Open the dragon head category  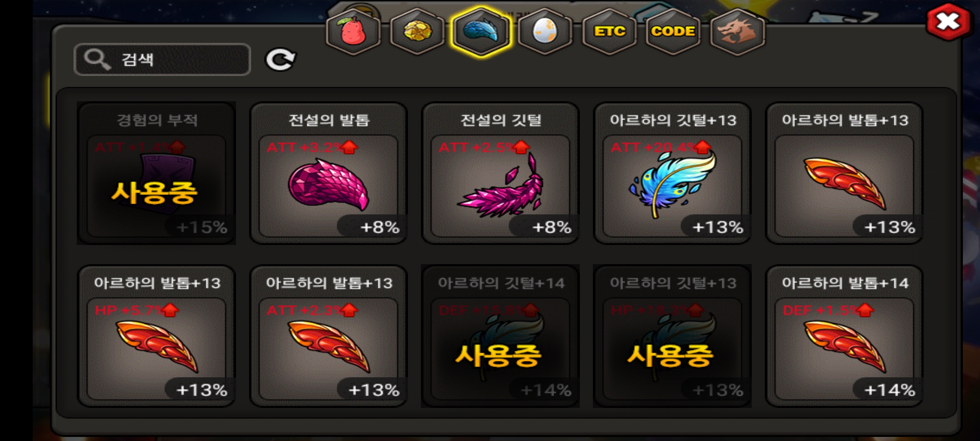coord(737,32)
